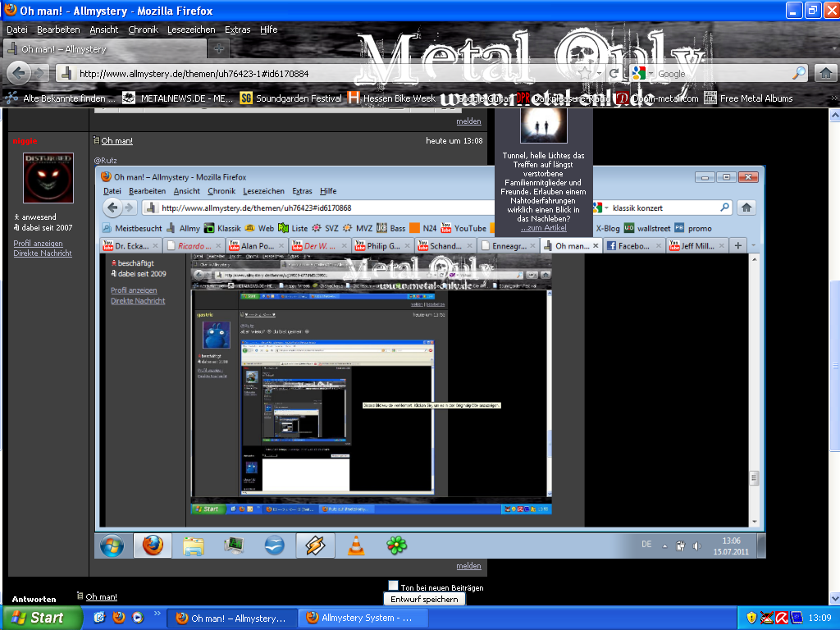This screenshot has width=840, height=630.
Task: Open the Bearbeiten menu
Action: [58, 30]
